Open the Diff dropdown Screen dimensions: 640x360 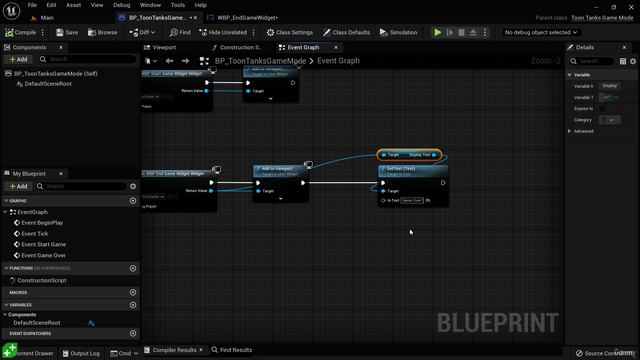pyautogui.click(x=142, y=32)
